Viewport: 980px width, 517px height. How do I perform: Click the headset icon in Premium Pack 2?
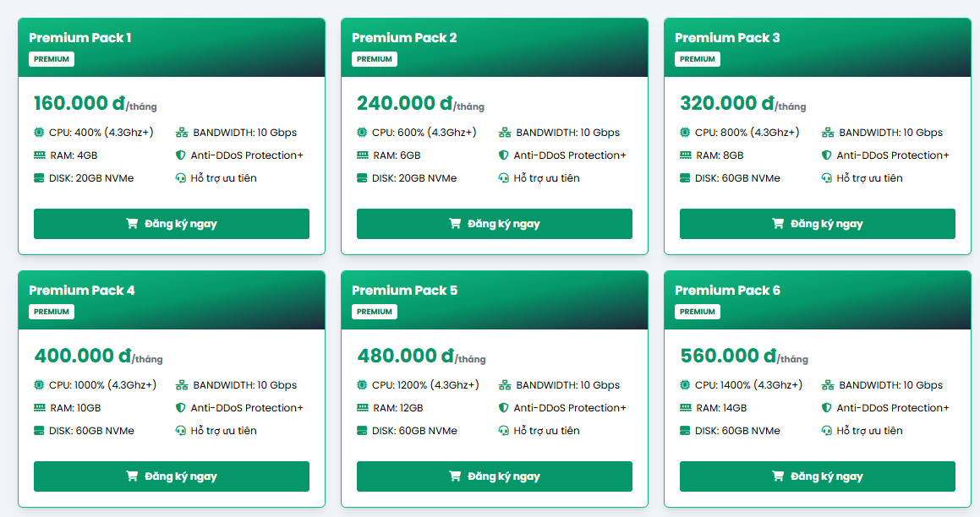pyautogui.click(x=503, y=178)
